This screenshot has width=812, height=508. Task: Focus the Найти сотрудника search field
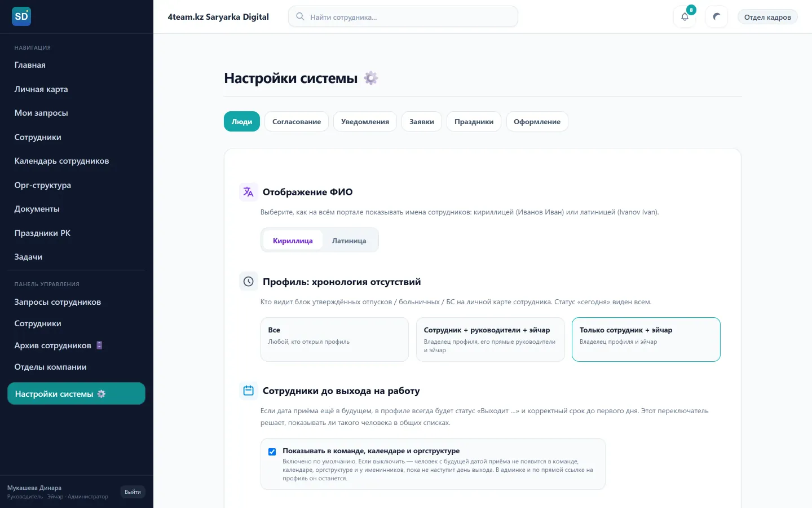(403, 16)
